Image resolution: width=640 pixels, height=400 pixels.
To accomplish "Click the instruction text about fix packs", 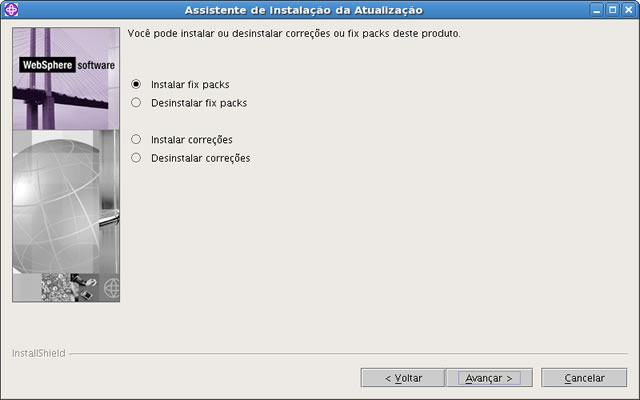I will pyautogui.click(x=294, y=33).
